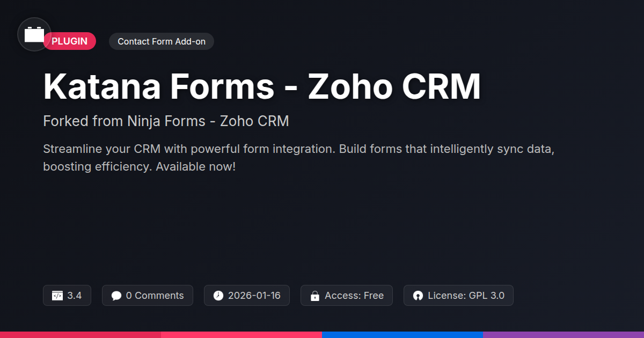Screen dimensions: 644x338
Task: Click the code version icon
Action: 57,296
